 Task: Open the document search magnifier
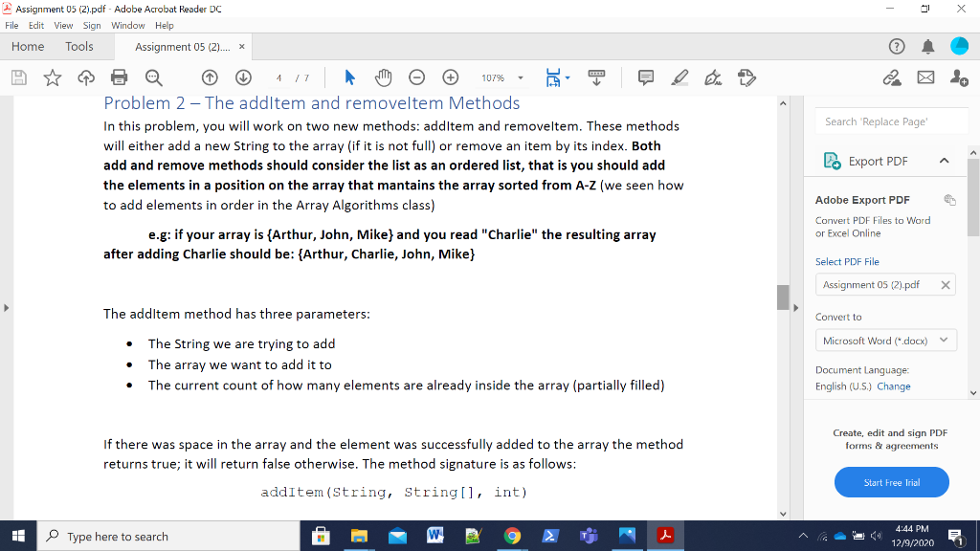tap(153, 77)
